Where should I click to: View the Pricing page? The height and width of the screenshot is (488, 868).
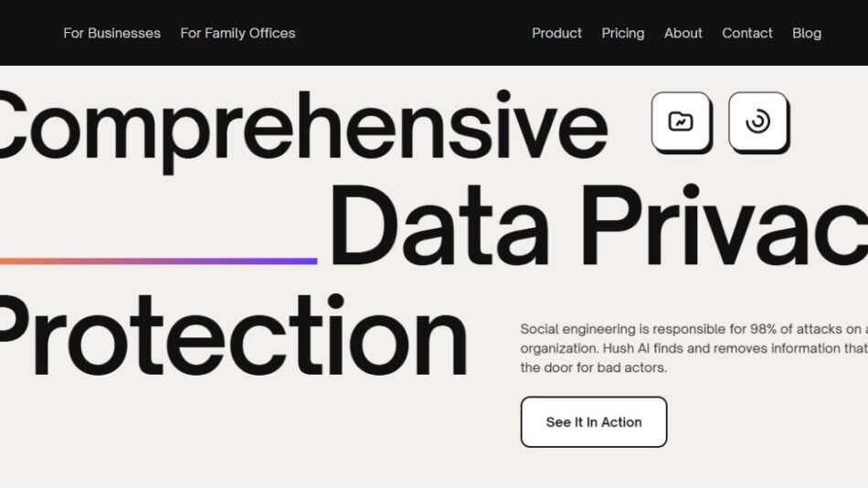pos(623,33)
